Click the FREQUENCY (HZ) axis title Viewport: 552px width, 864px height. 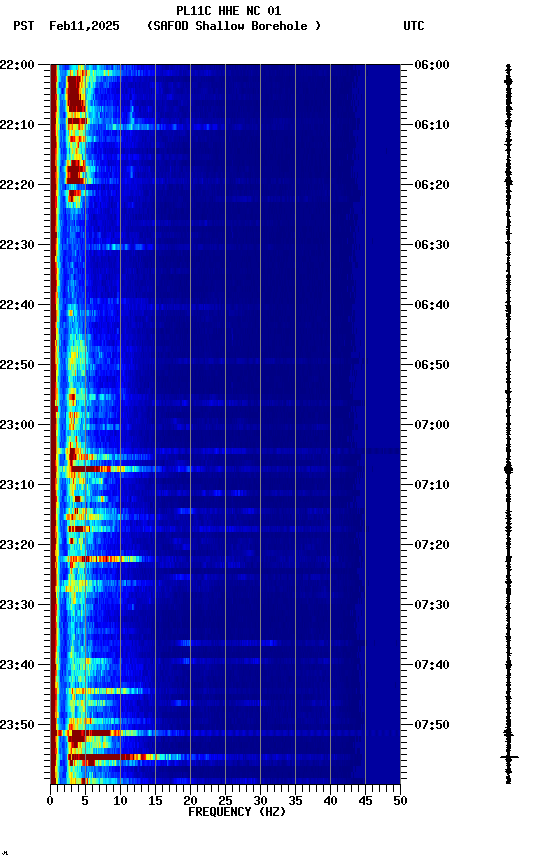237,812
